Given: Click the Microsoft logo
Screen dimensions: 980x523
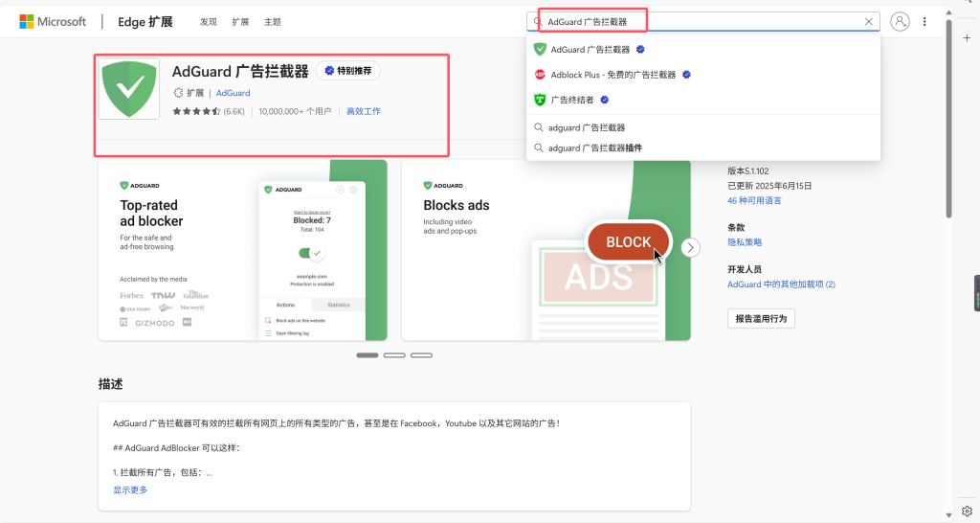Looking at the screenshot, I should point(53,22).
